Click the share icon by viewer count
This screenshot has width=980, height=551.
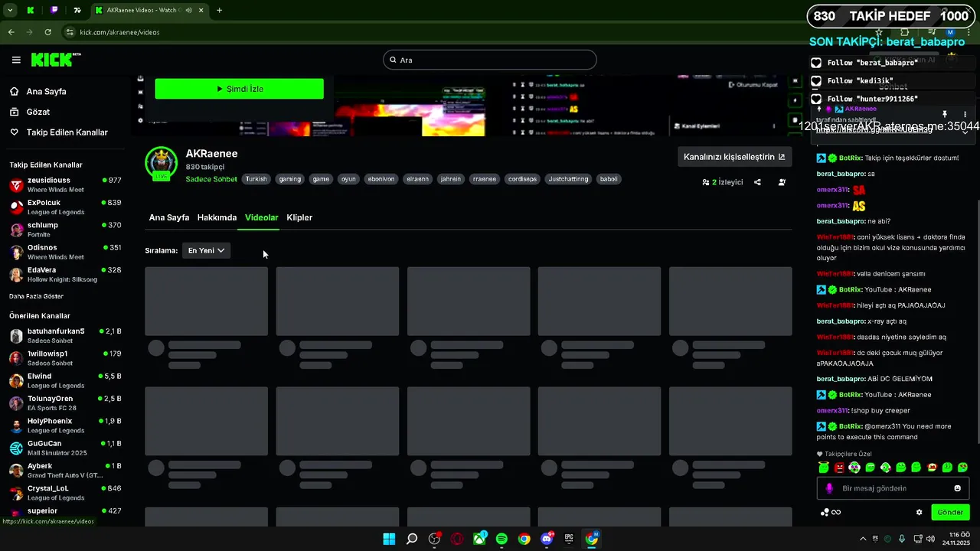757,182
